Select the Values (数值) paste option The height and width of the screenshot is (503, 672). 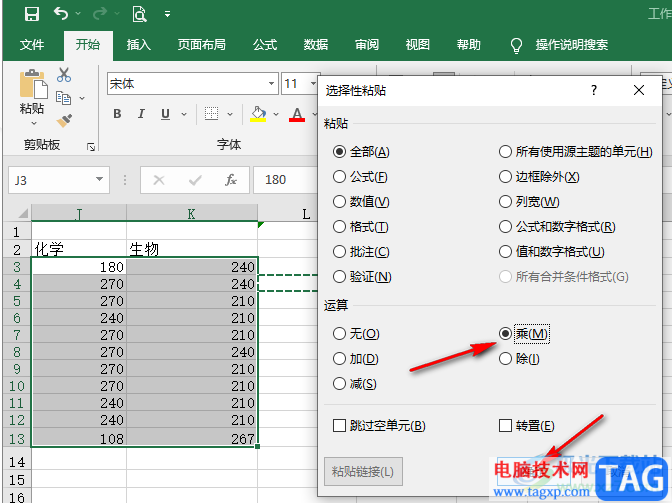pos(361,201)
